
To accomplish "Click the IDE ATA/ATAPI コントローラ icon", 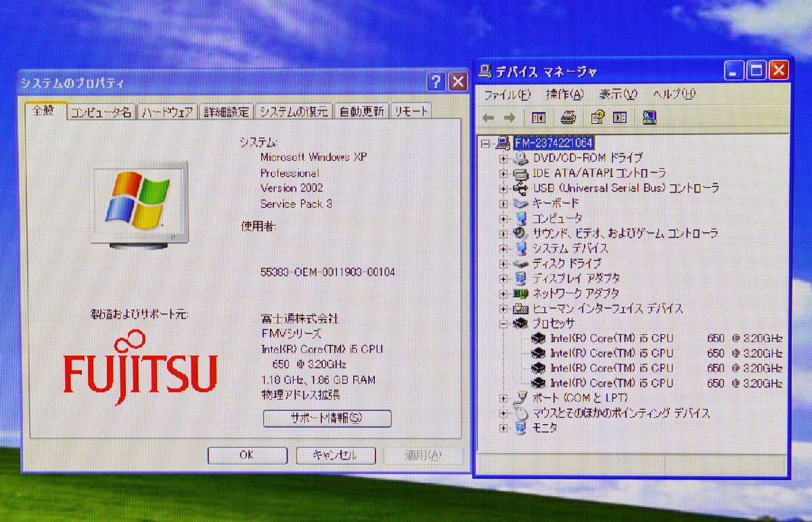I will click(521, 173).
